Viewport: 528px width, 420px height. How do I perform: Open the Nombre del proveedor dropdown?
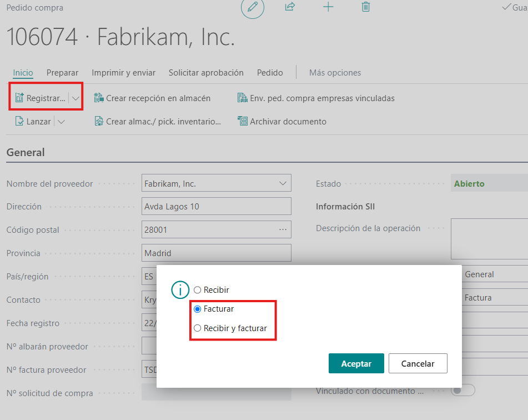283,183
